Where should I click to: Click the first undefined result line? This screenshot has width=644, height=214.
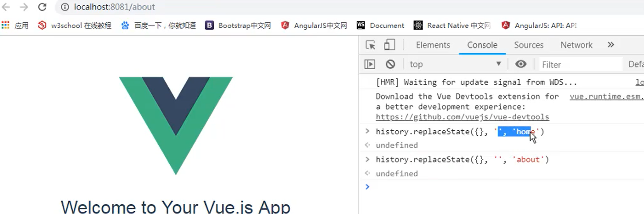pyautogui.click(x=397, y=145)
